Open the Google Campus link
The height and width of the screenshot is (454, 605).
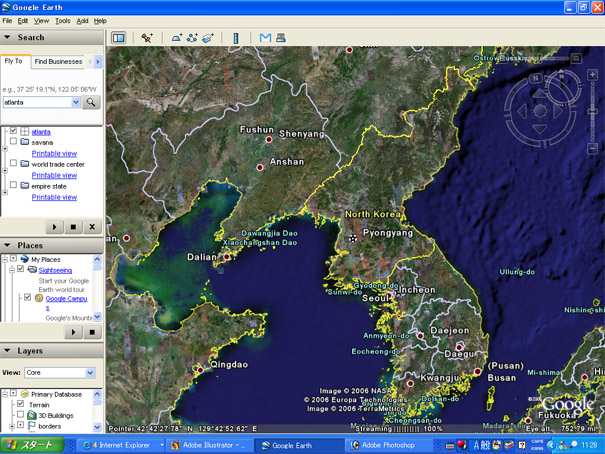[x=66, y=299]
